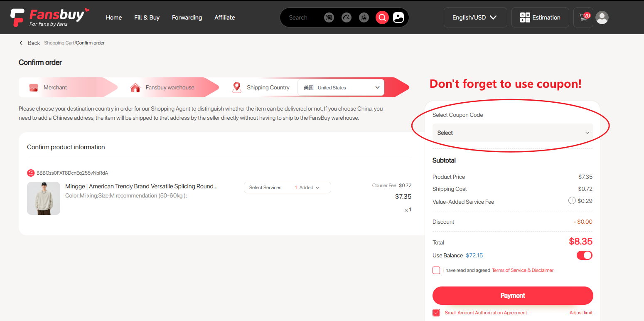Click the Back arrow icon
644x321 pixels.
coord(21,43)
